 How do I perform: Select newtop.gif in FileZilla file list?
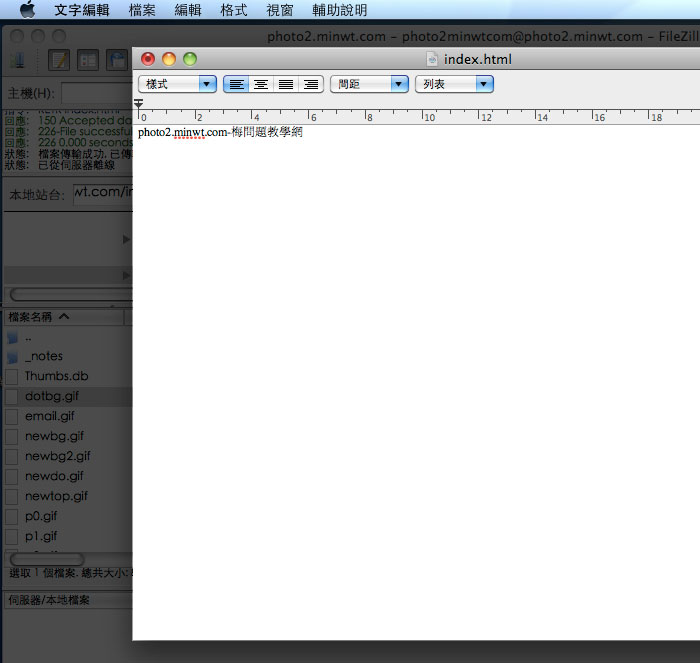click(68, 496)
